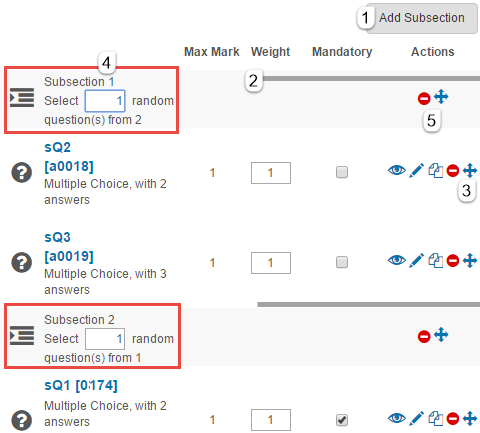Delete Subsection 2 with red minus icon
This screenshot has width=480, height=433.
[x=424, y=336]
